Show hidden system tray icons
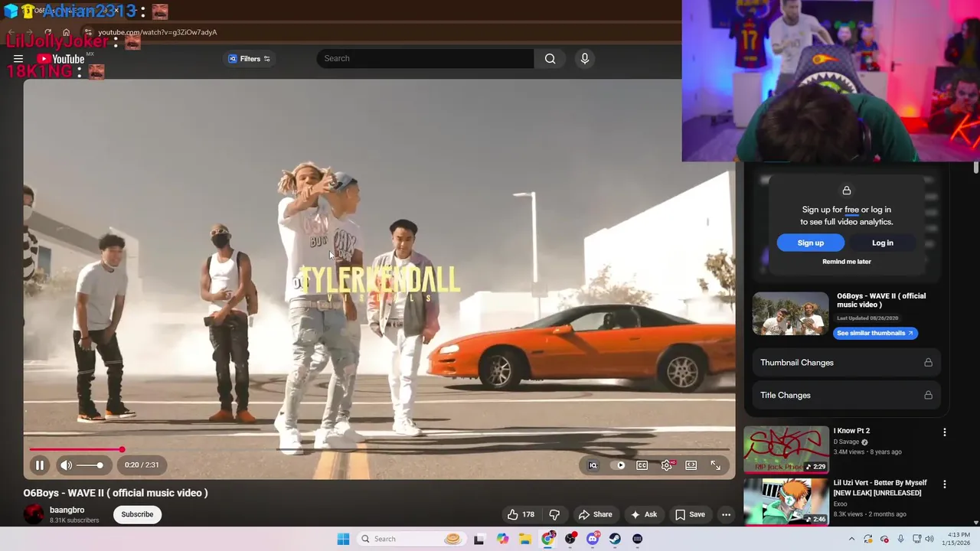This screenshot has width=980, height=551. click(851, 539)
